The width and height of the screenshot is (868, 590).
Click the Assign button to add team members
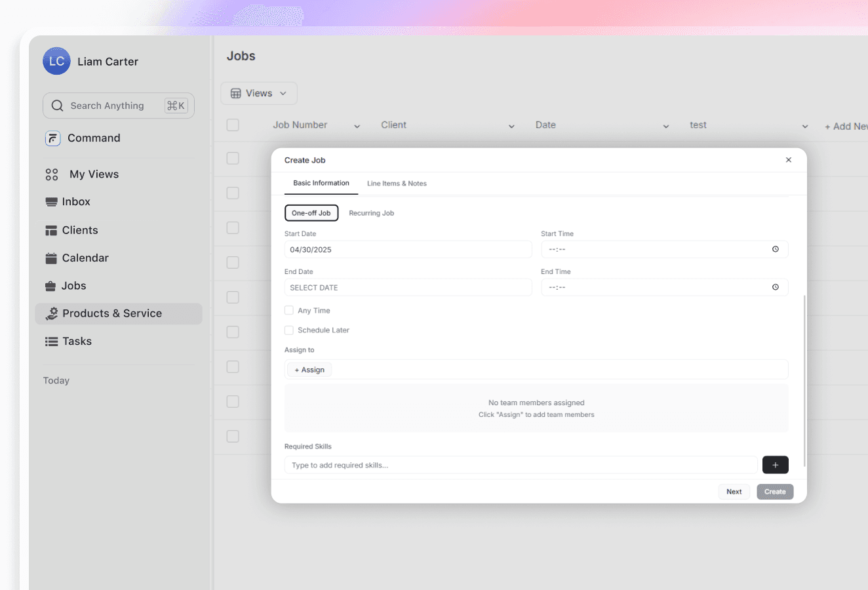pos(308,369)
